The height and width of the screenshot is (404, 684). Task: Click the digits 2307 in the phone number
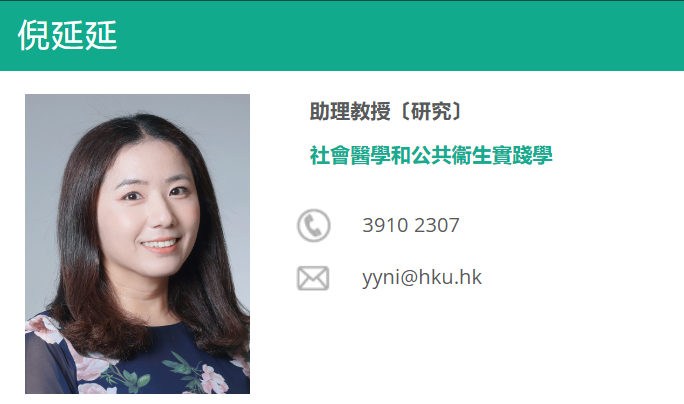(436, 226)
